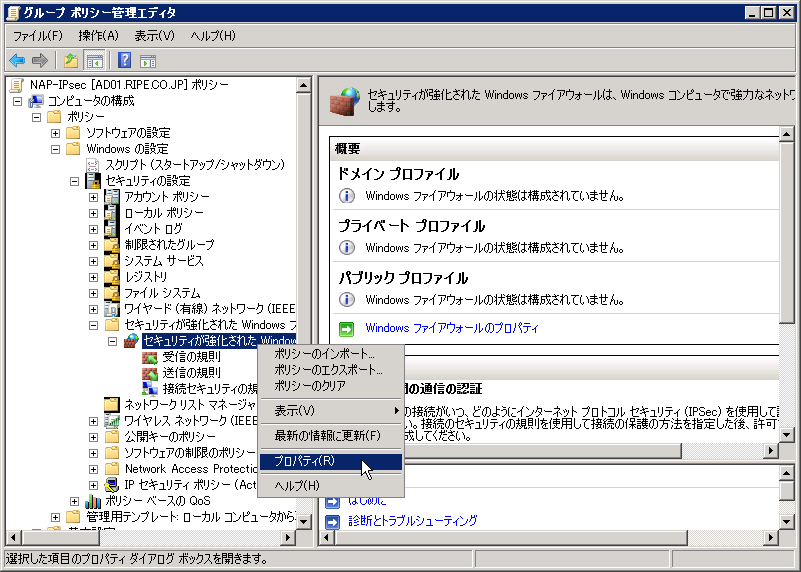Click the NAP-IPsec policy root scroll icon
The height and width of the screenshot is (572, 801).
pos(17,85)
